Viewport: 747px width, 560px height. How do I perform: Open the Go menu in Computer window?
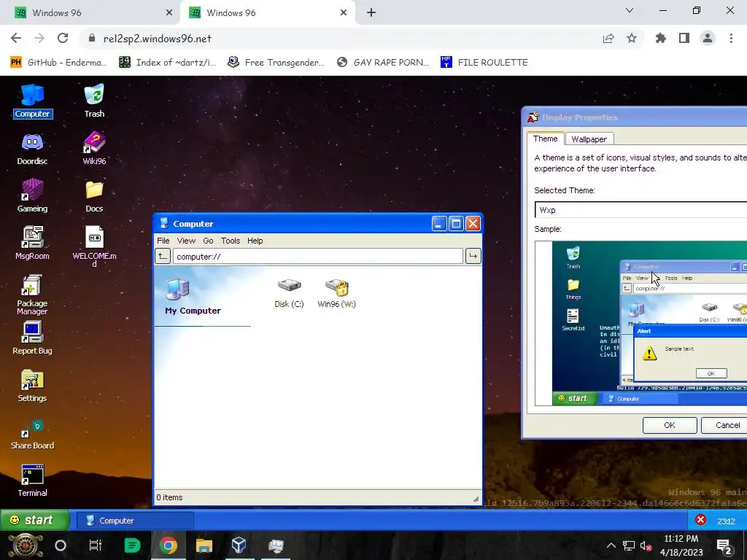pos(208,241)
